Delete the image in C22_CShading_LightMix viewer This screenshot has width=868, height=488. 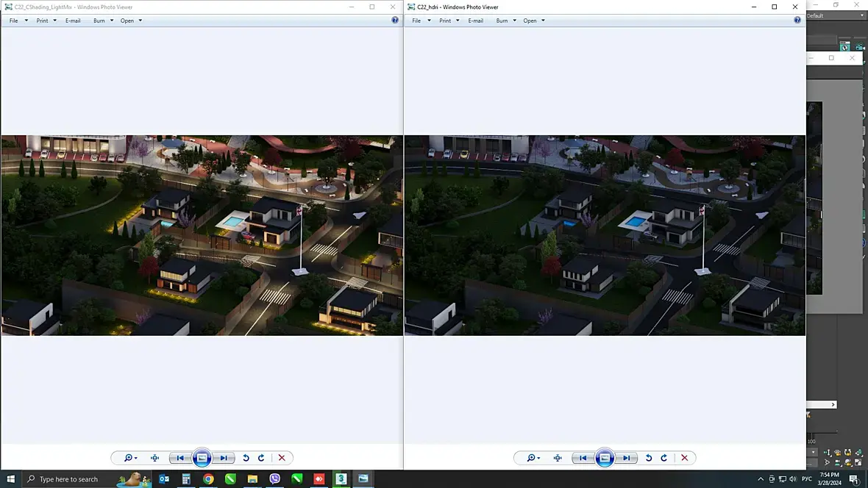[282, 458]
